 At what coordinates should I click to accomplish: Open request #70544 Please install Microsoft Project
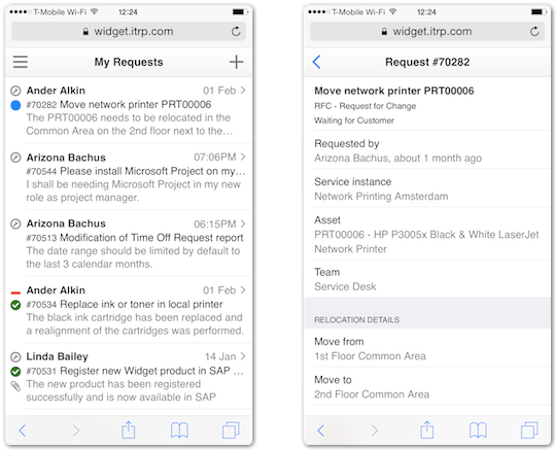[128, 177]
